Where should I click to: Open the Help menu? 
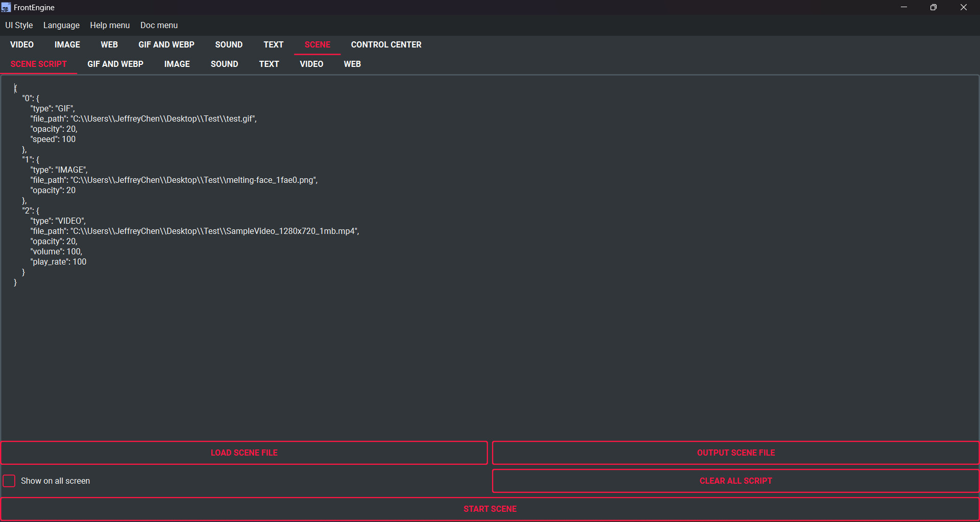pos(109,25)
